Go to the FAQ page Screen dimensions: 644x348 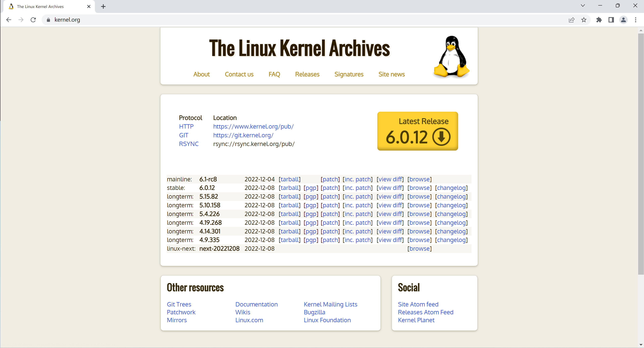click(274, 74)
